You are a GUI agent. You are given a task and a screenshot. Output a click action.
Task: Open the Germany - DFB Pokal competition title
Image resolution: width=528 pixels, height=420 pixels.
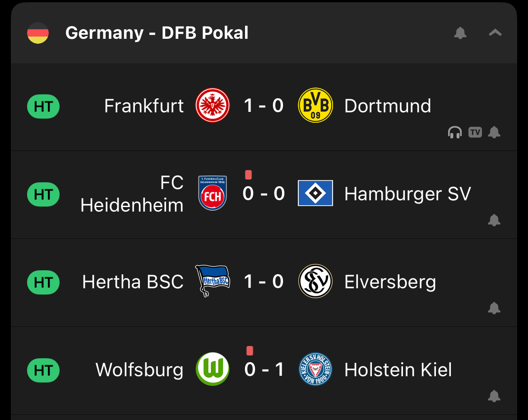click(x=157, y=33)
